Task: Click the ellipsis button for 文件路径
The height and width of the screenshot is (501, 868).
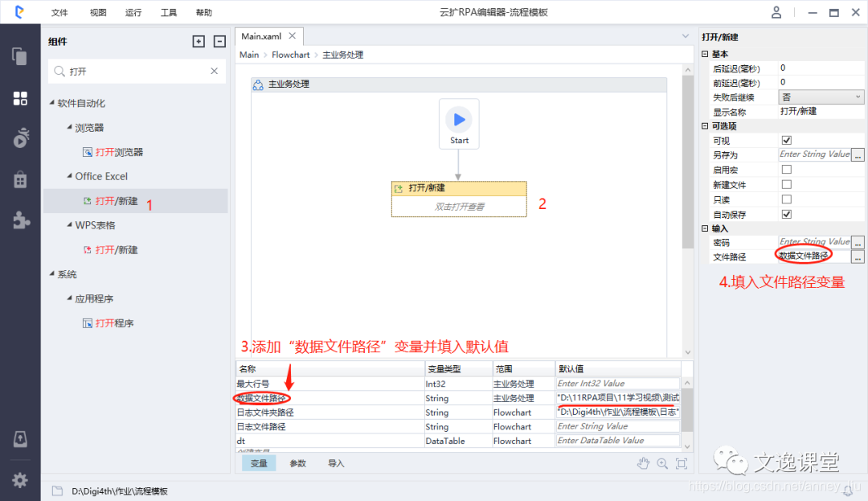Action: tap(858, 257)
